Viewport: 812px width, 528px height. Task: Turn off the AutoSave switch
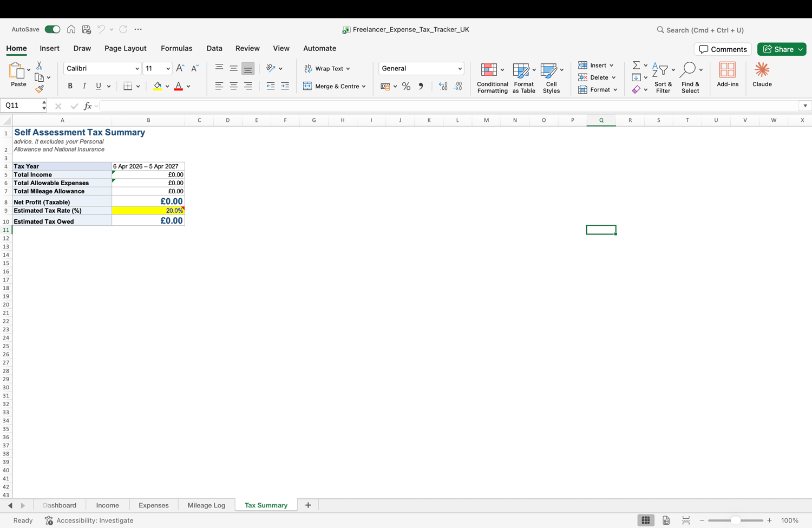pyautogui.click(x=53, y=29)
